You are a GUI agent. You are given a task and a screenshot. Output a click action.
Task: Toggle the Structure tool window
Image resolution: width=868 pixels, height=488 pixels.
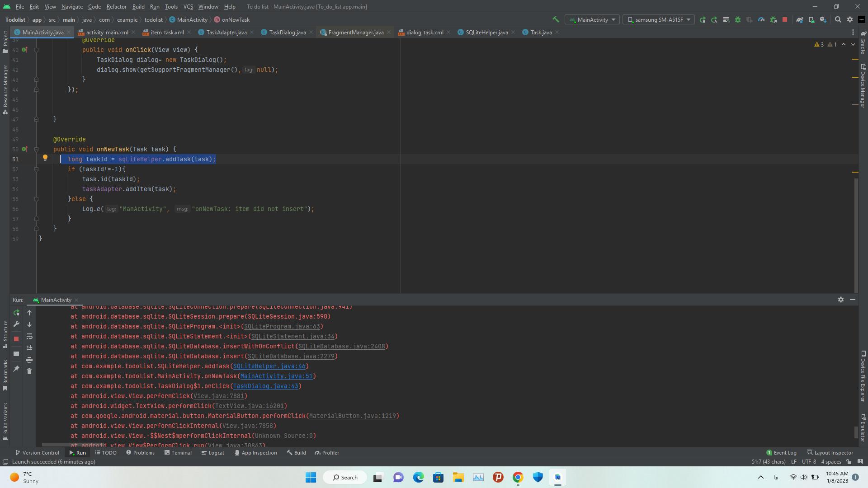pyautogui.click(x=5, y=334)
